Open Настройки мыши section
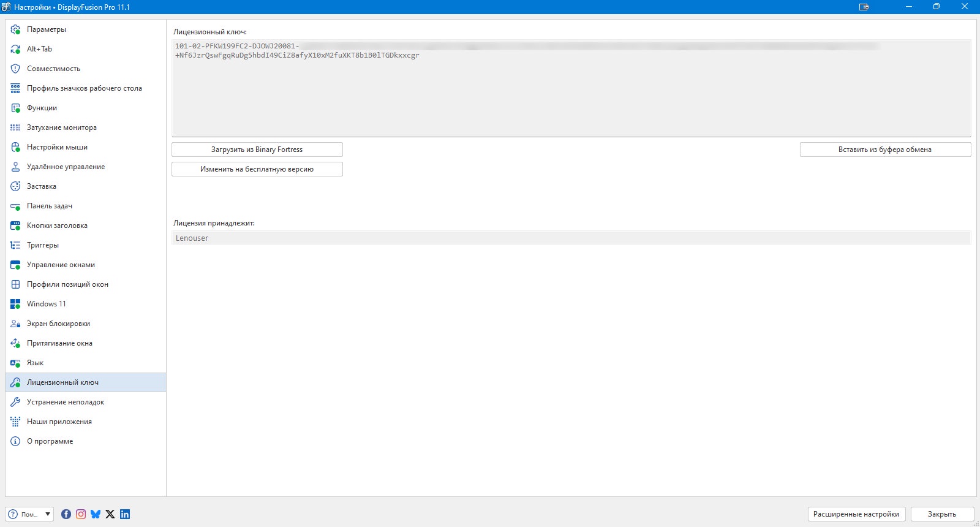 (86, 147)
